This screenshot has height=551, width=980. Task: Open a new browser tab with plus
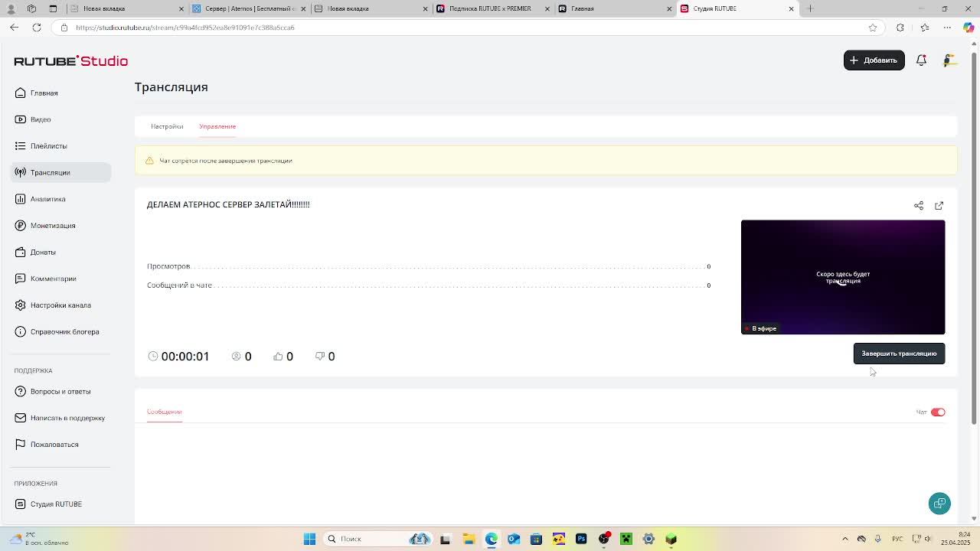810,8
